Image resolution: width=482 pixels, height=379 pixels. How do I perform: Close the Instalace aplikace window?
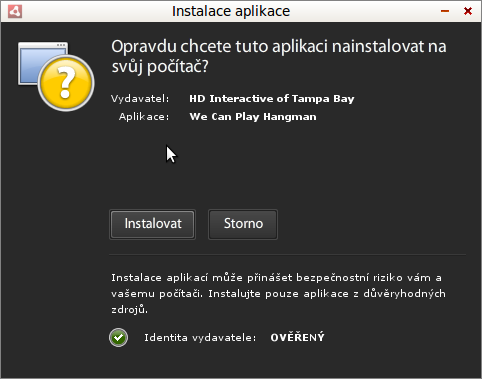(468, 11)
